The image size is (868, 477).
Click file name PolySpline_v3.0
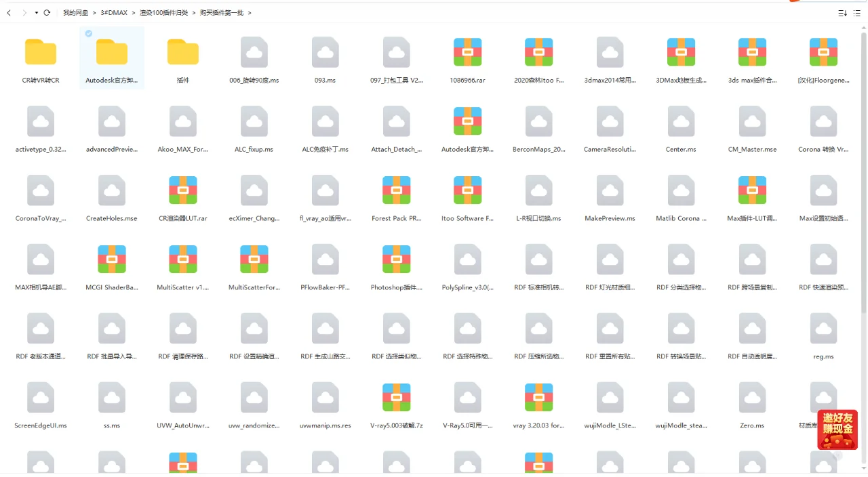point(468,287)
